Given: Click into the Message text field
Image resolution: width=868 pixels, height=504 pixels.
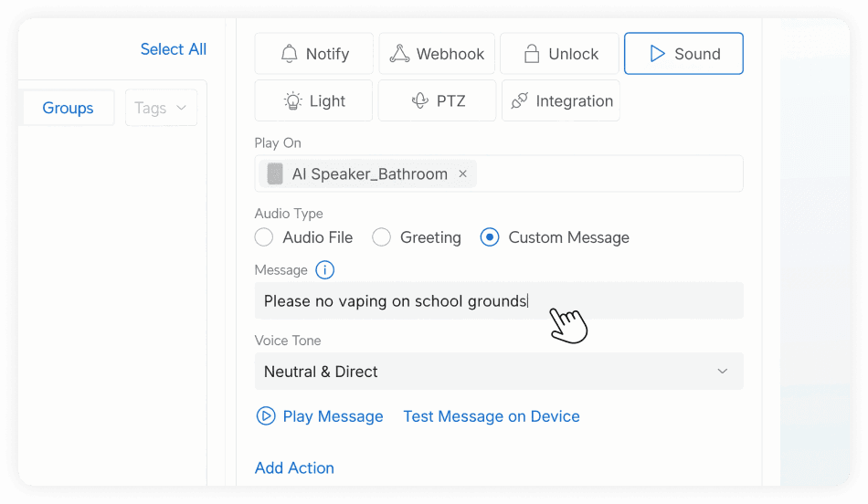Looking at the screenshot, I should [499, 301].
